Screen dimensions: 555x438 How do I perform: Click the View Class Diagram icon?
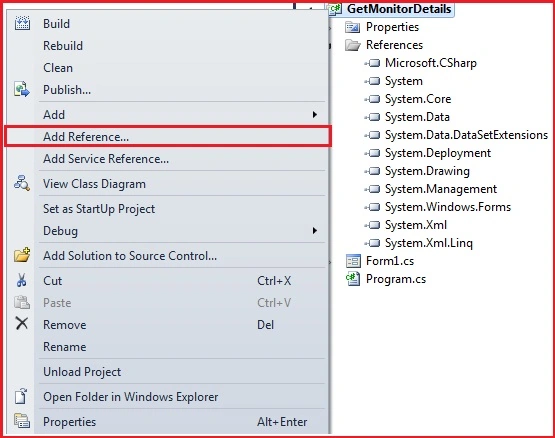tap(22, 183)
